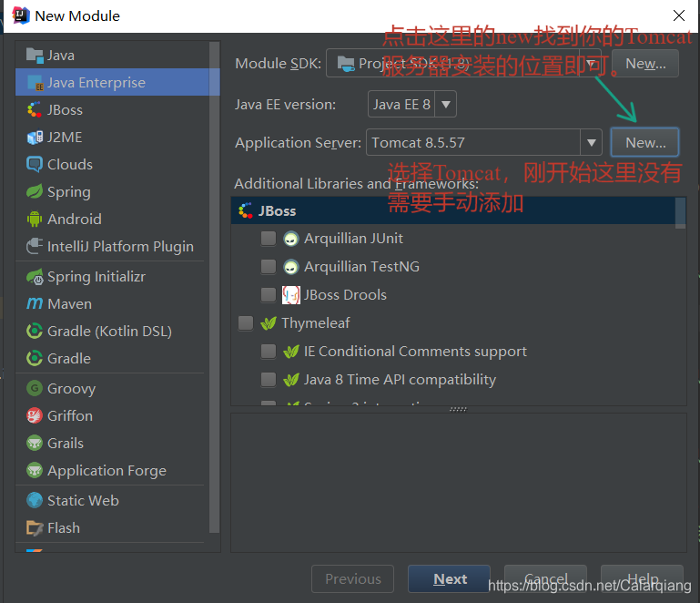Image resolution: width=700 pixels, height=603 pixels.
Task: Select the Maven module type
Action: coord(112,304)
